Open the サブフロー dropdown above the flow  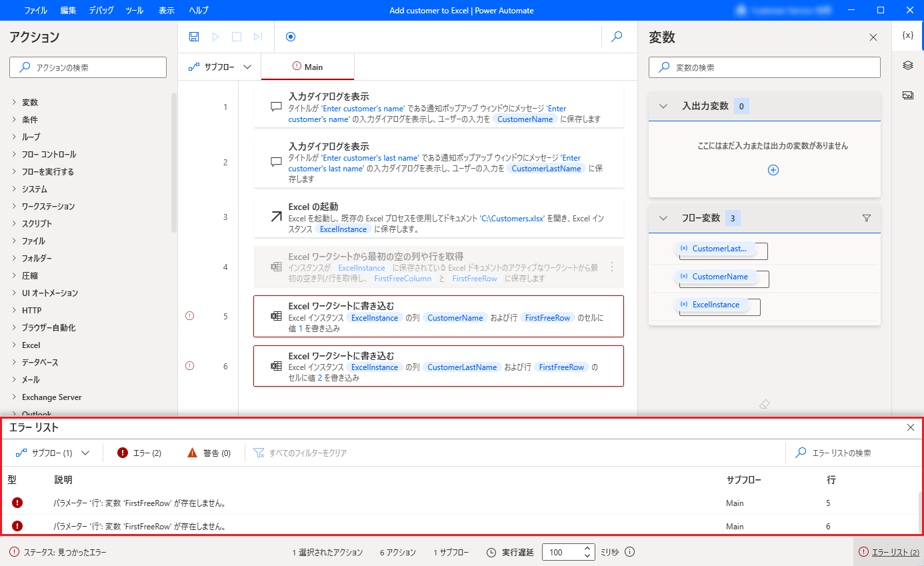pyautogui.click(x=219, y=67)
